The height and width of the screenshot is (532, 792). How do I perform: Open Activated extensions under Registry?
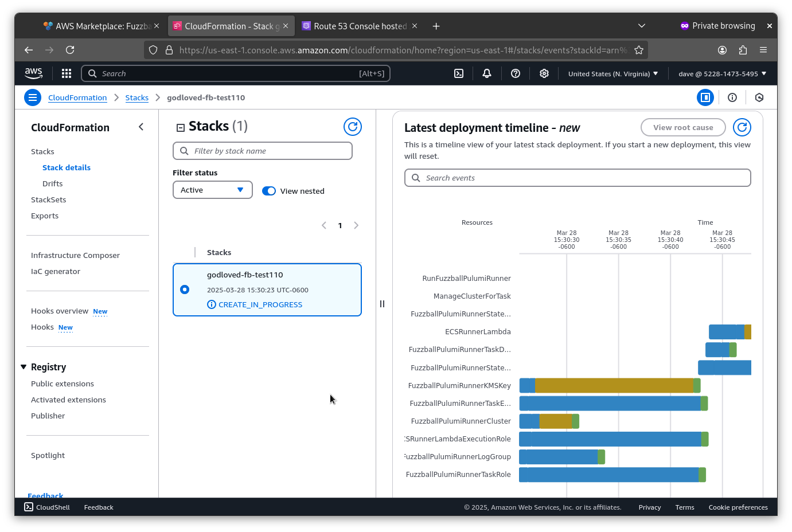pyautogui.click(x=69, y=400)
